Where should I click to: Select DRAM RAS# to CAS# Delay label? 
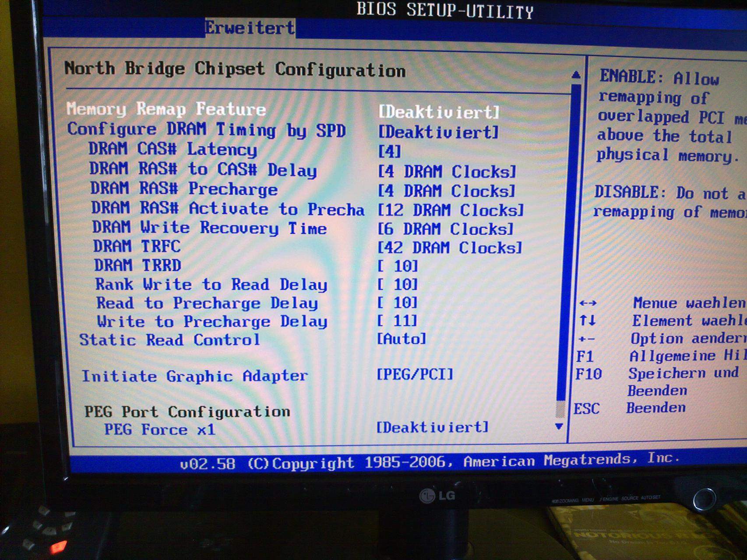point(203,169)
